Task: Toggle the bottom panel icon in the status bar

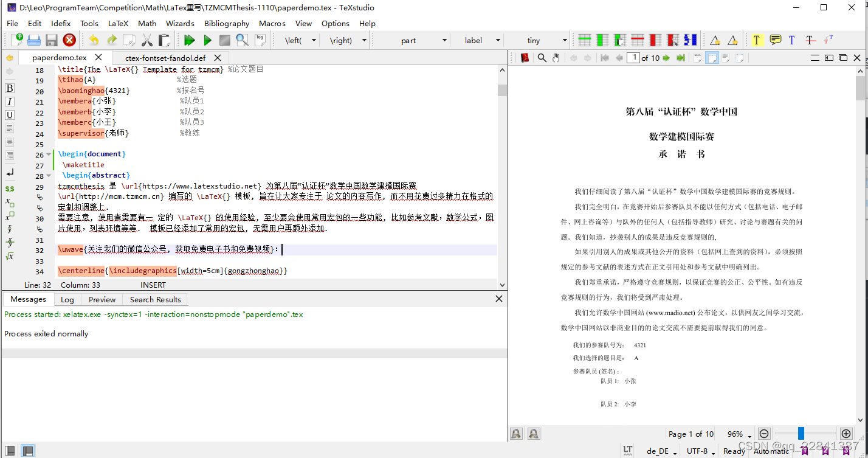Action: (x=27, y=451)
